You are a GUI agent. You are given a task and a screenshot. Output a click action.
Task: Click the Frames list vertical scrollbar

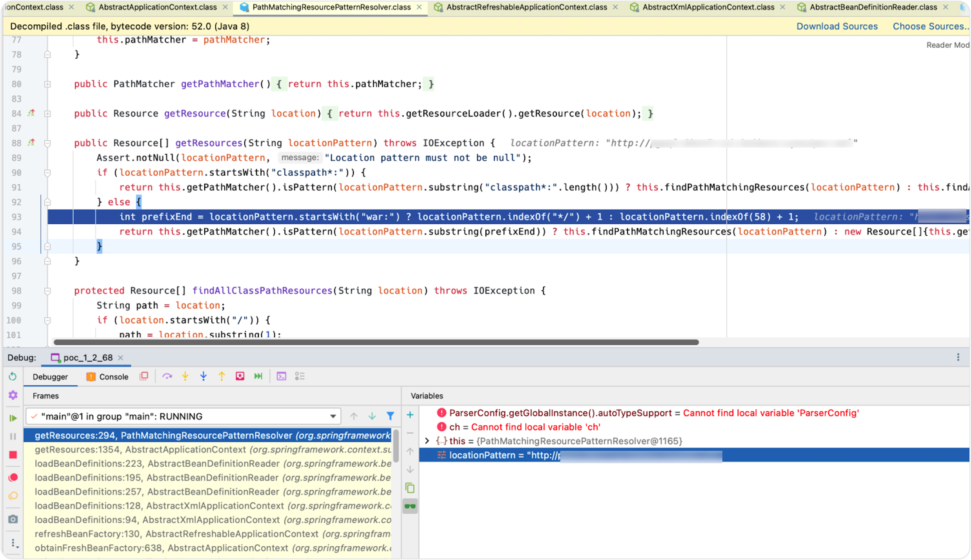click(x=396, y=446)
